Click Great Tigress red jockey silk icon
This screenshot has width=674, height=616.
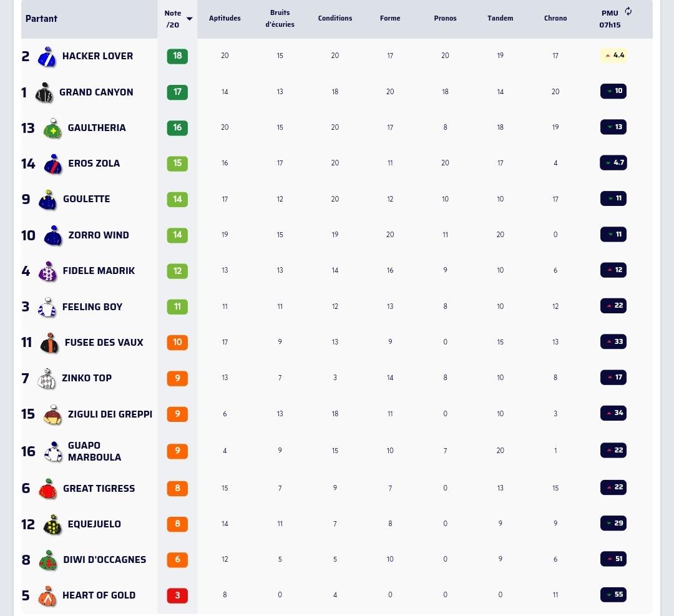click(x=47, y=489)
